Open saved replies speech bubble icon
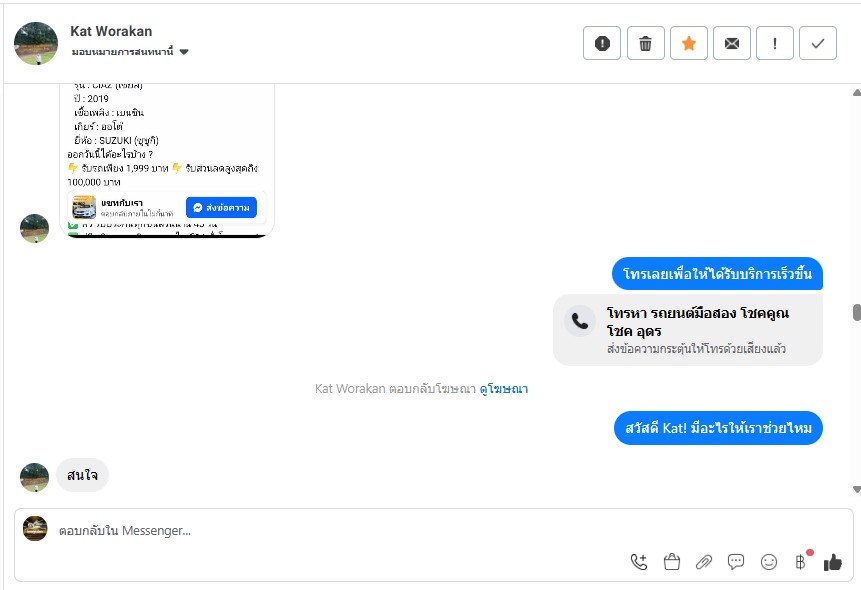The image size is (861, 590). click(736, 562)
